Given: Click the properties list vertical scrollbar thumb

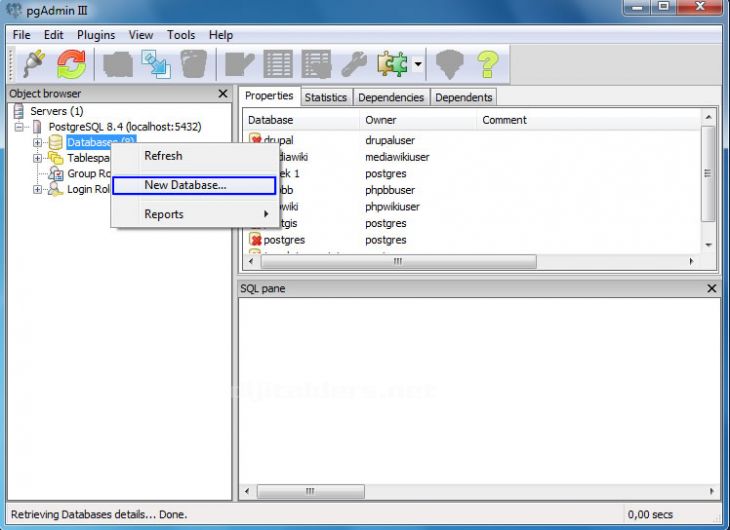Looking at the screenshot, I should (708, 174).
